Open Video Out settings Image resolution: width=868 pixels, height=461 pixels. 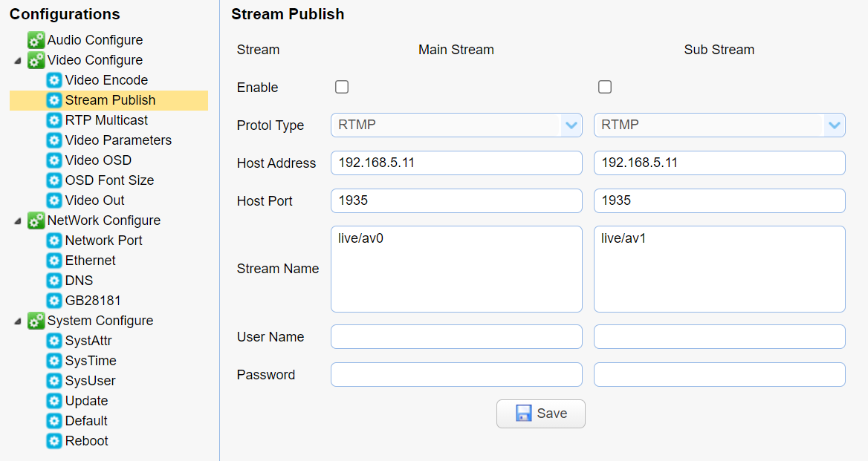pyautogui.click(x=94, y=200)
